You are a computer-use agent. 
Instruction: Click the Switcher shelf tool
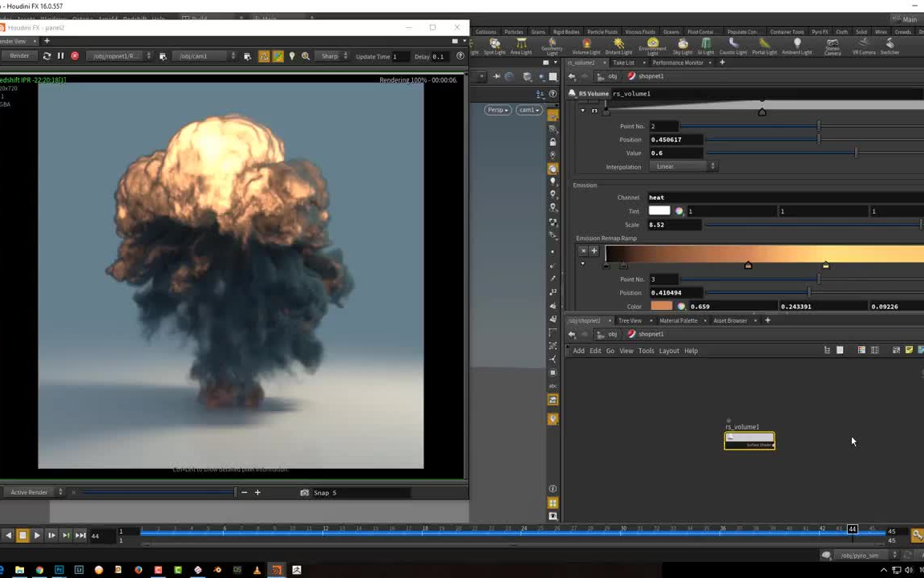point(890,47)
